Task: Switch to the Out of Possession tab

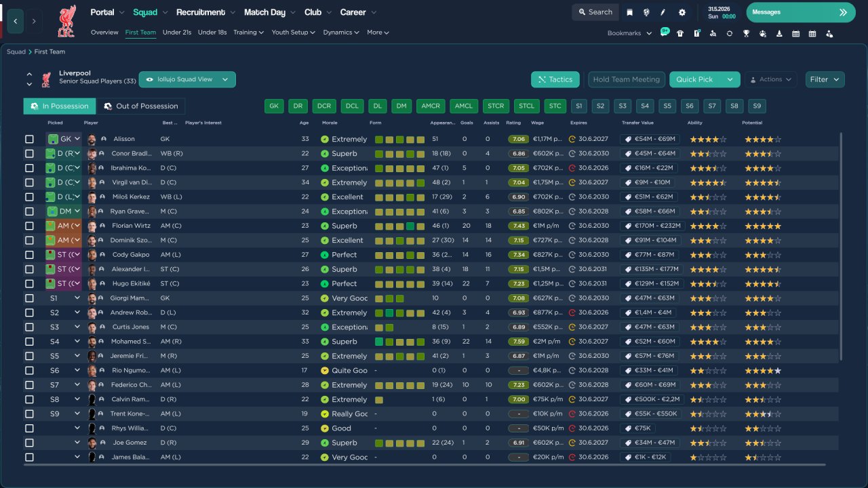Action: click(141, 106)
